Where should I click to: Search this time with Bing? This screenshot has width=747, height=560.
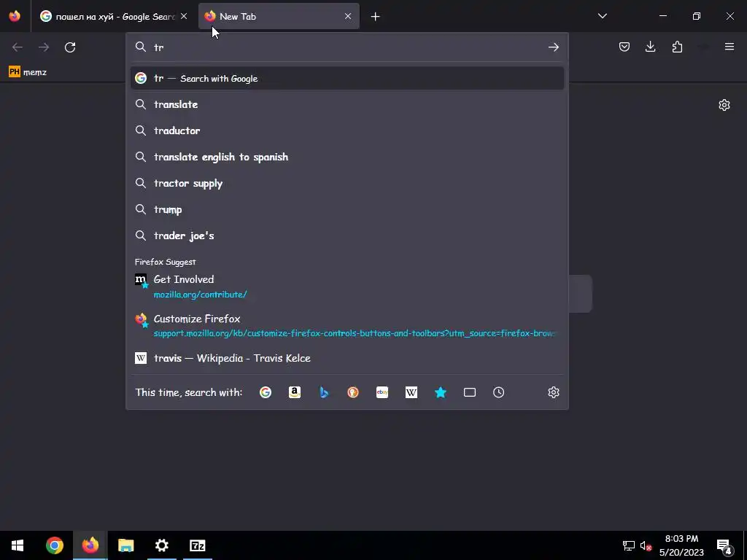click(324, 392)
